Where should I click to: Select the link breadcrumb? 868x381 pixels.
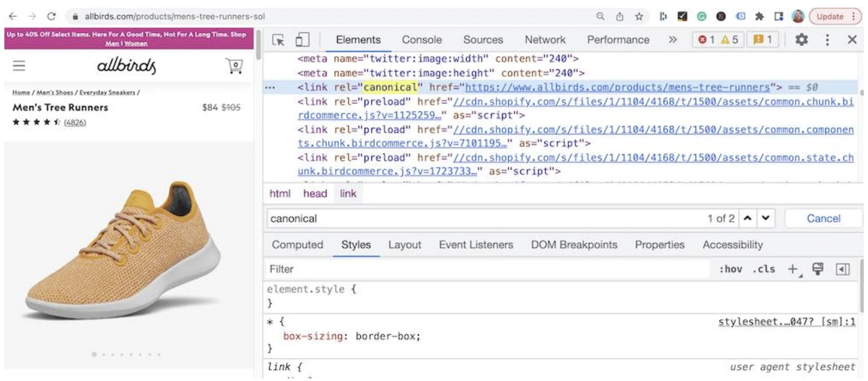348,194
